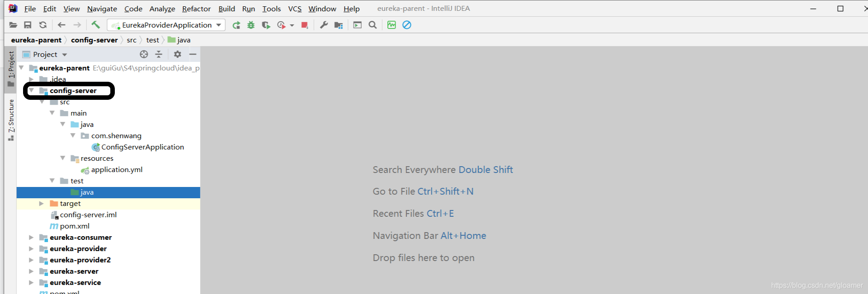Stop the running process red square

click(305, 25)
